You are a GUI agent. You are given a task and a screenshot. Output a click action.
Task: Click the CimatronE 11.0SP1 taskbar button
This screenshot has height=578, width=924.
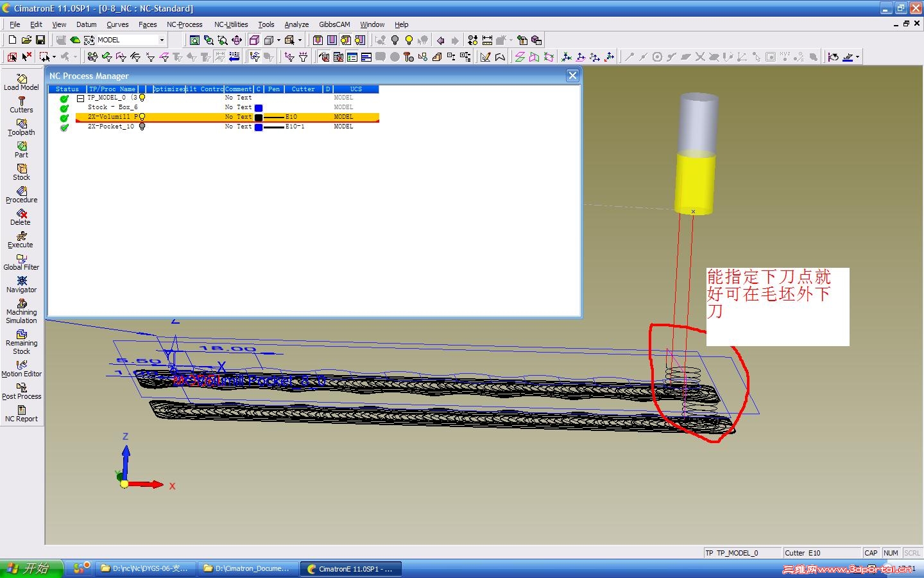pyautogui.click(x=350, y=568)
